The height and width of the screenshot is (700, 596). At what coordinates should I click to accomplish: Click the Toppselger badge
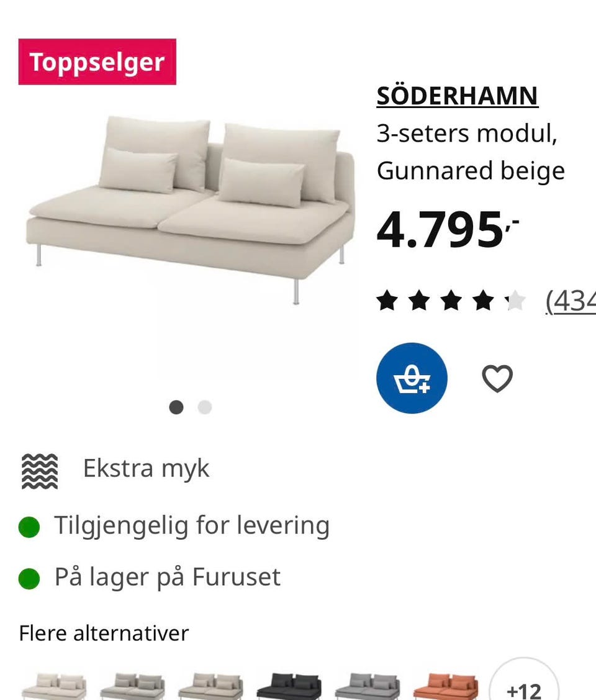[x=97, y=61]
